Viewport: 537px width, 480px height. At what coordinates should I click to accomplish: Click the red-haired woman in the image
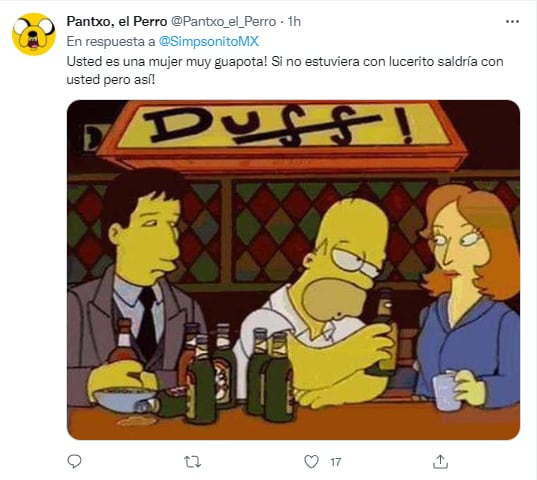click(x=471, y=294)
